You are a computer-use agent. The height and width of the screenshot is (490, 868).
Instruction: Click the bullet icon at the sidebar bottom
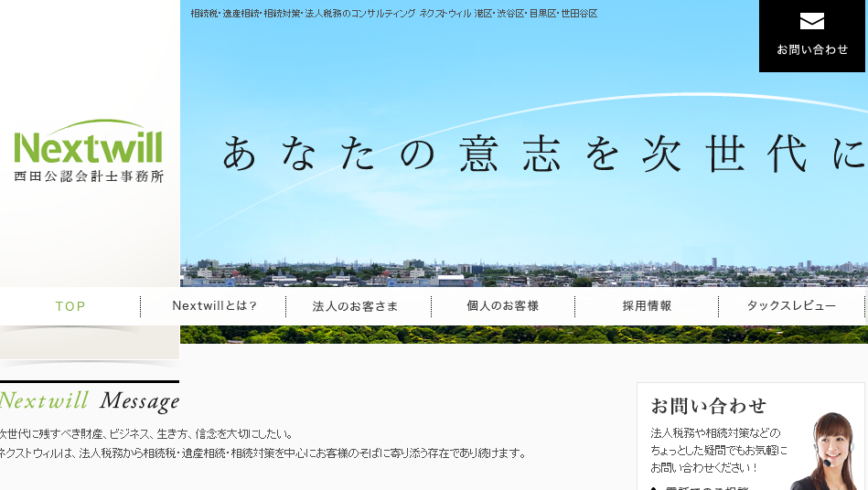pos(654,488)
